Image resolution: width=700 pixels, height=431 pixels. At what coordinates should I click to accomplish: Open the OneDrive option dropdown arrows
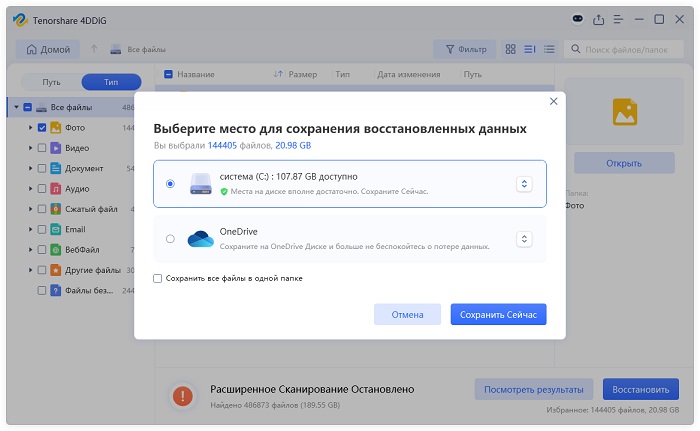pos(524,239)
